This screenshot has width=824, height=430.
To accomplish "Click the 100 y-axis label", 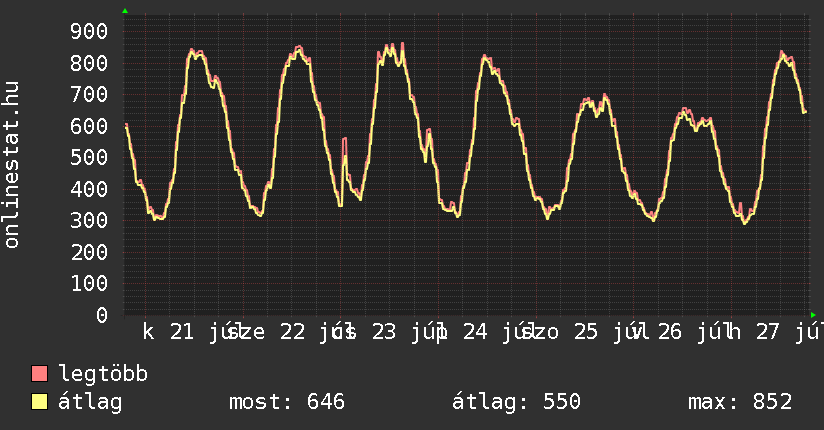I will point(89,283).
